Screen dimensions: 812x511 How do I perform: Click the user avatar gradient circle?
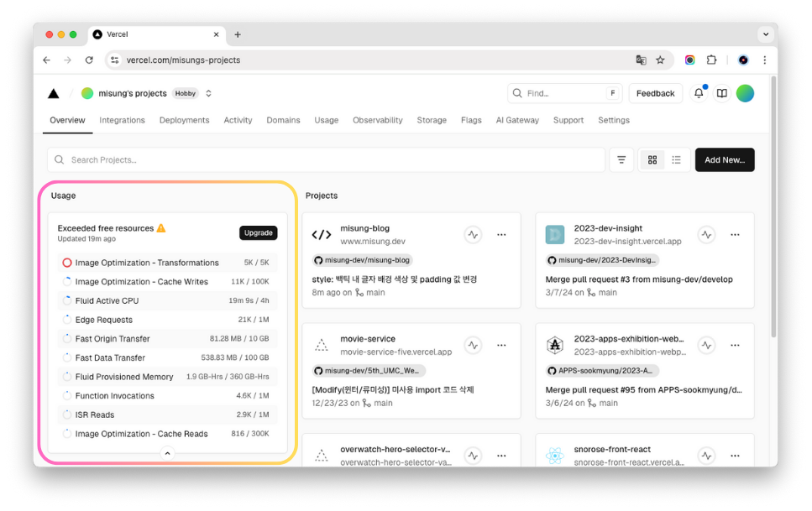click(745, 93)
